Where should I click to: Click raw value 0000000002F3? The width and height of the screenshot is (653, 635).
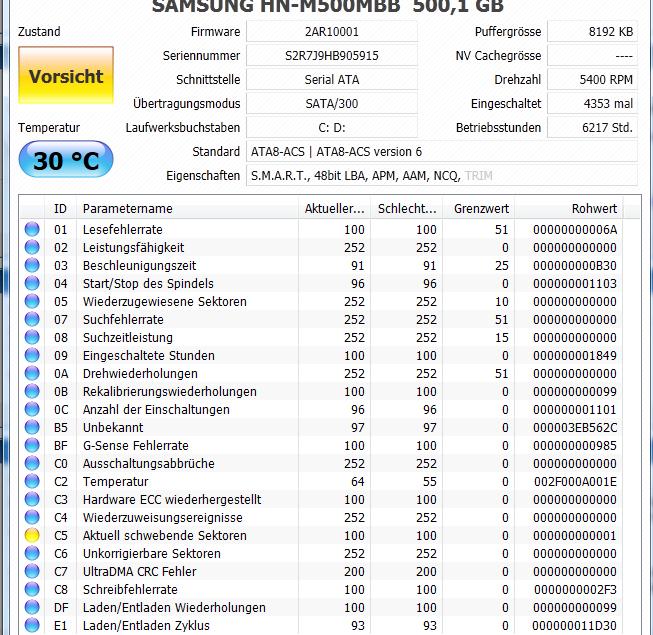tap(575, 590)
